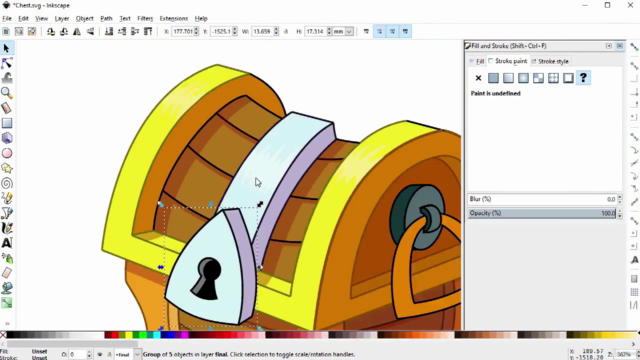640x360 pixels.
Task: Toggle current layer visibility eye
Action: (x=100, y=355)
